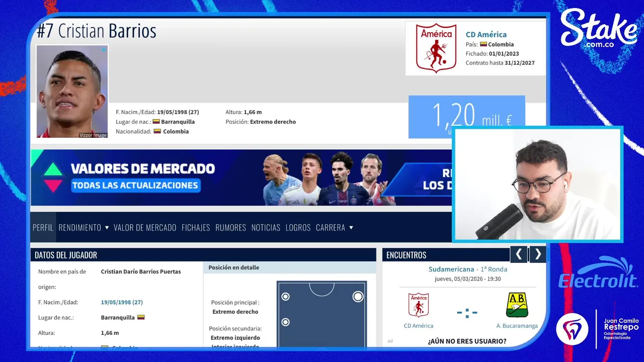
Task: Click the match score placeholder -:-
Action: pyautogui.click(x=467, y=313)
